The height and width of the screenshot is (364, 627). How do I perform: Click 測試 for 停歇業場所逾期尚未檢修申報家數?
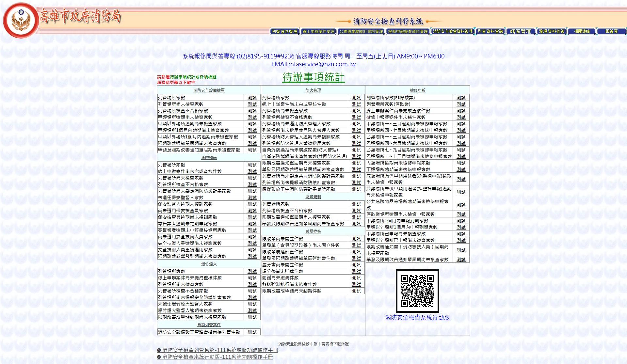click(461, 214)
